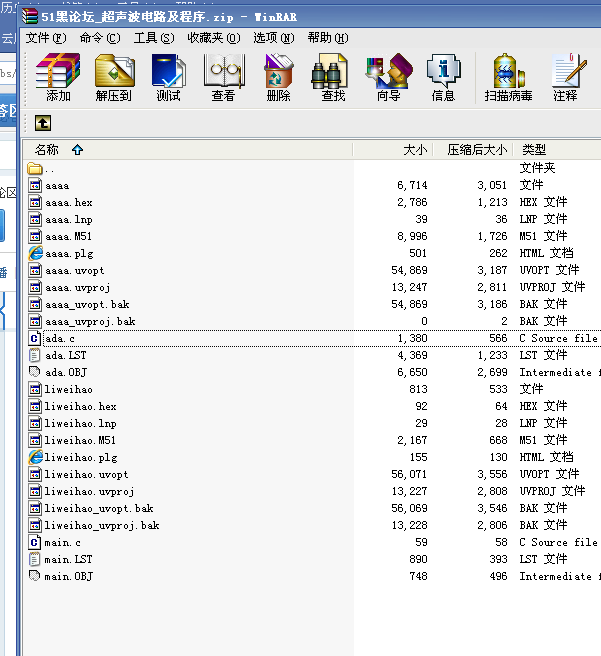Click the IE icon of liweihao.plg
Screen dimensions: 601x656
[x=35, y=457]
